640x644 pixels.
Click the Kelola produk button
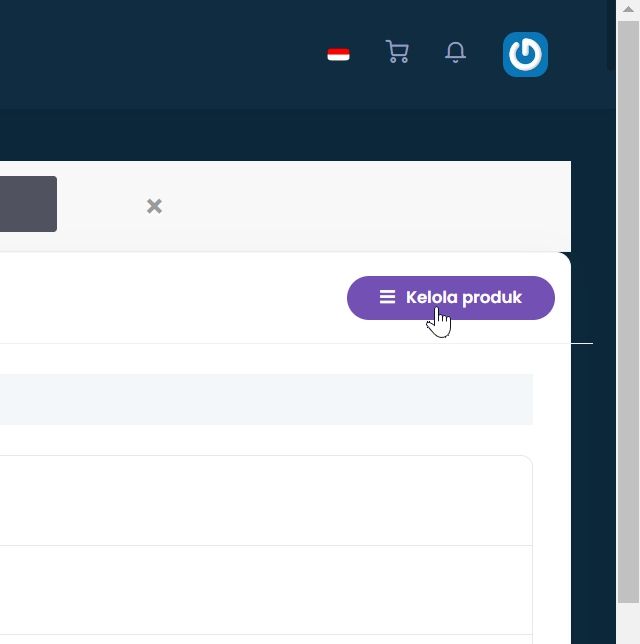(x=451, y=298)
